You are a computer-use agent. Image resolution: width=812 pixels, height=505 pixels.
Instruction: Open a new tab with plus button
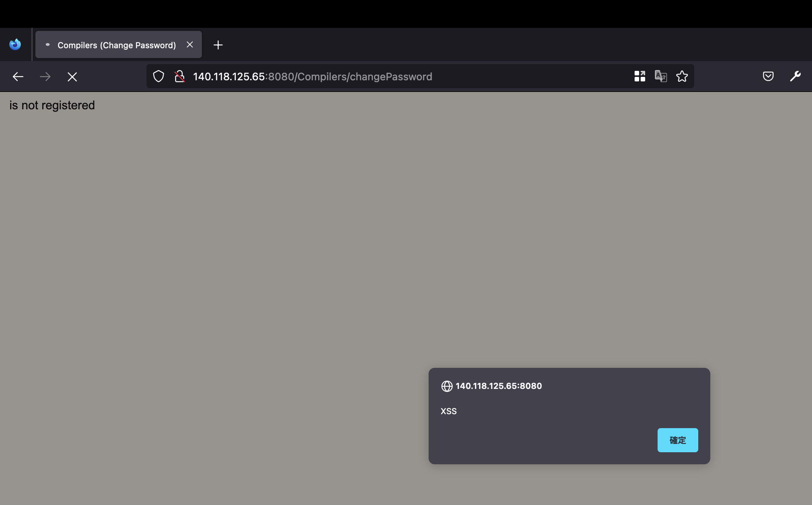[218, 45]
